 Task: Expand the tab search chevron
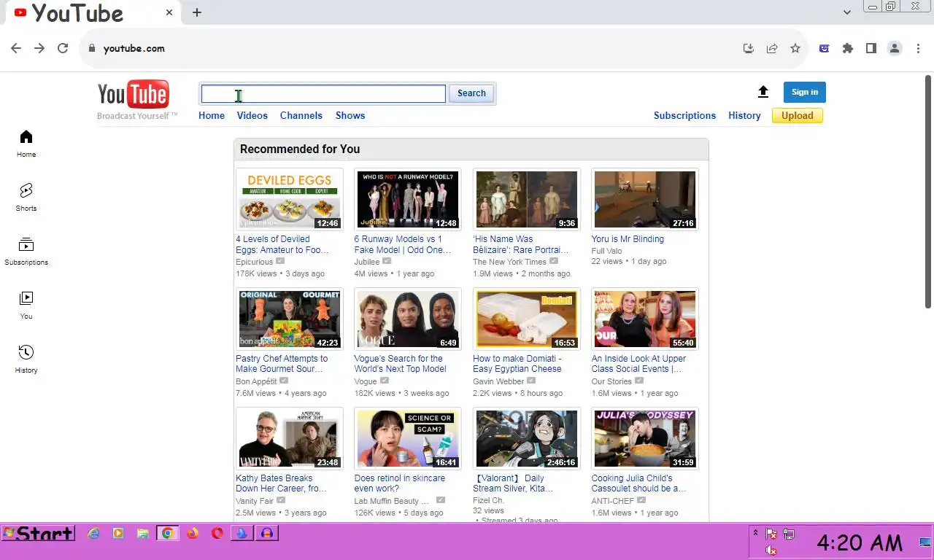pos(847,12)
